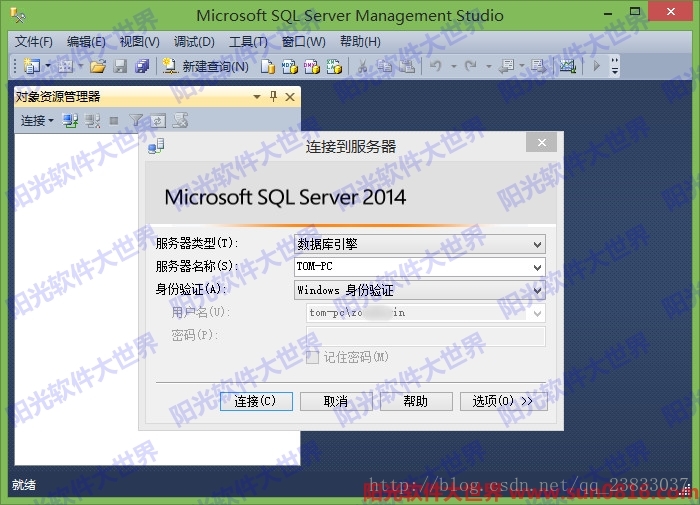Close the 对象资源管理器 panel

point(290,97)
